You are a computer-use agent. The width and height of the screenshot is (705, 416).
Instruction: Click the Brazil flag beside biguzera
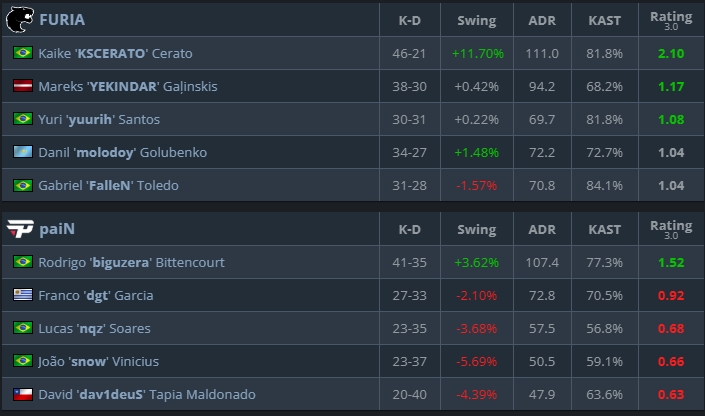coord(22,262)
